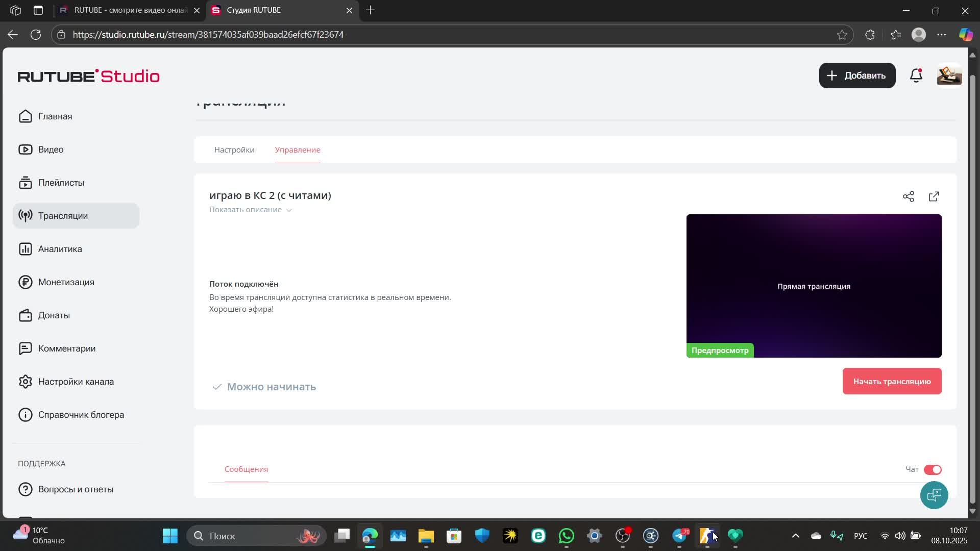Open Настройки канала section
Screen dimensions: 980x551
pos(76,382)
